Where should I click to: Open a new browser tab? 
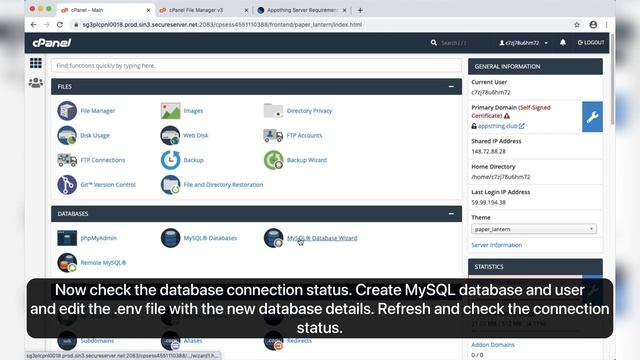360,10
